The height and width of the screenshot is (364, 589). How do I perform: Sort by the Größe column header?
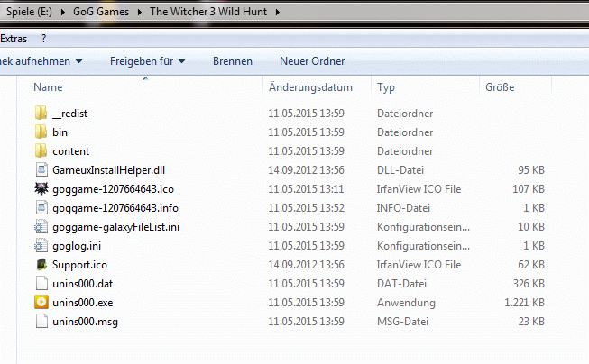500,87
